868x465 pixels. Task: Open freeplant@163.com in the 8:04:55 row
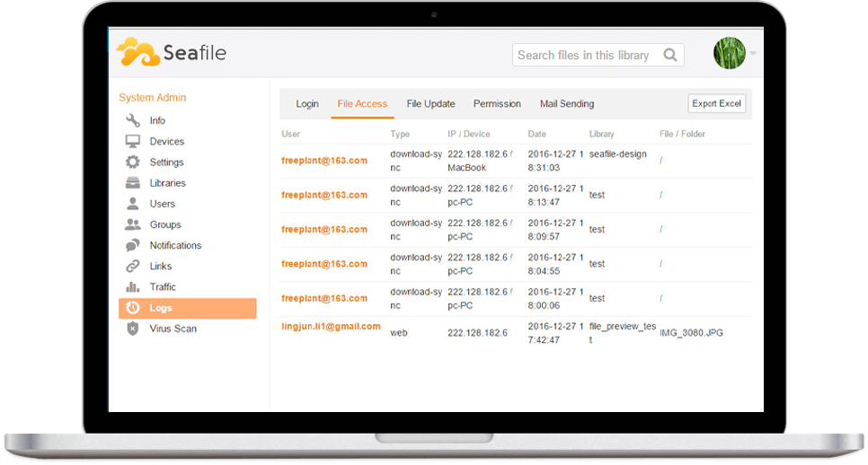tap(324, 264)
